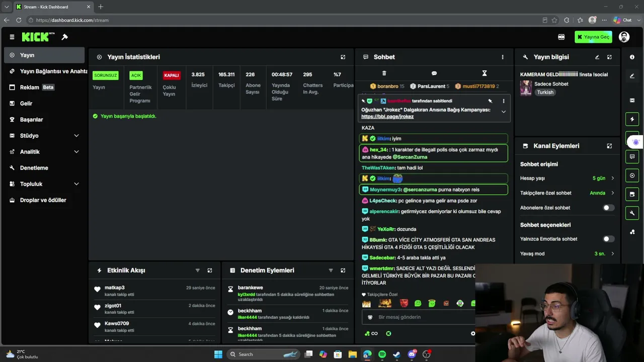
Task: Click the lightning bolt icon in the right rail
Action: tap(632, 119)
